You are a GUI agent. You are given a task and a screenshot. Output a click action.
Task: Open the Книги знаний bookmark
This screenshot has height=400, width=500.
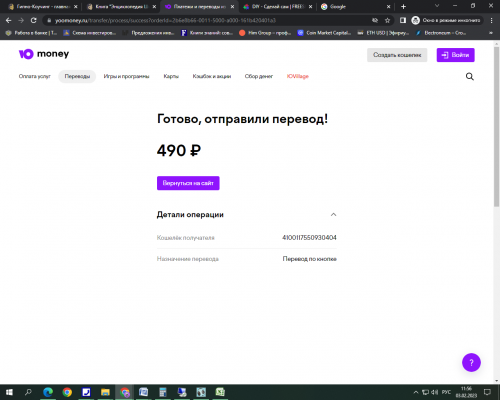coord(207,33)
